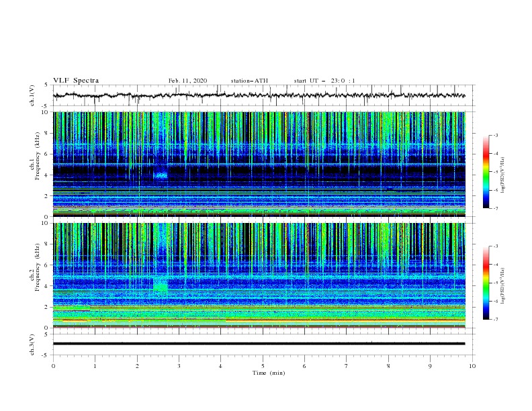This screenshot has height=411, width=532.
Task: Click the ch.2 color bar "-7" label
Action: pyautogui.click(x=495, y=320)
